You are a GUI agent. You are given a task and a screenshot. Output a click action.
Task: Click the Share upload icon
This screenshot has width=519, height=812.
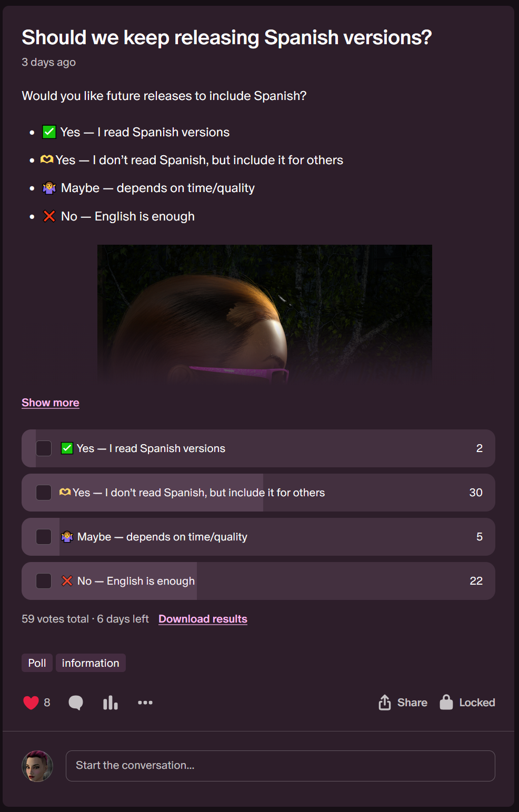coord(385,703)
